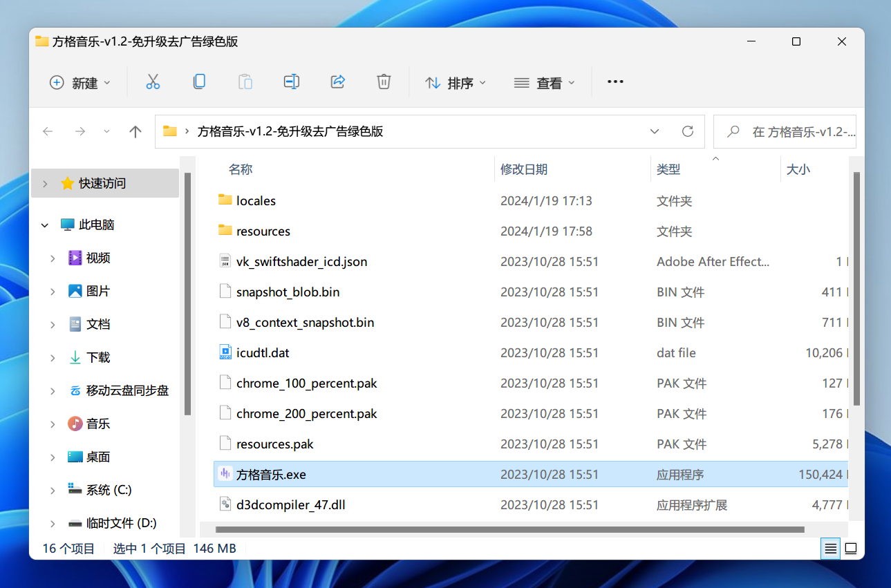Click the resources folder icon
Viewport: 891px width, 588px height.
pos(225,231)
